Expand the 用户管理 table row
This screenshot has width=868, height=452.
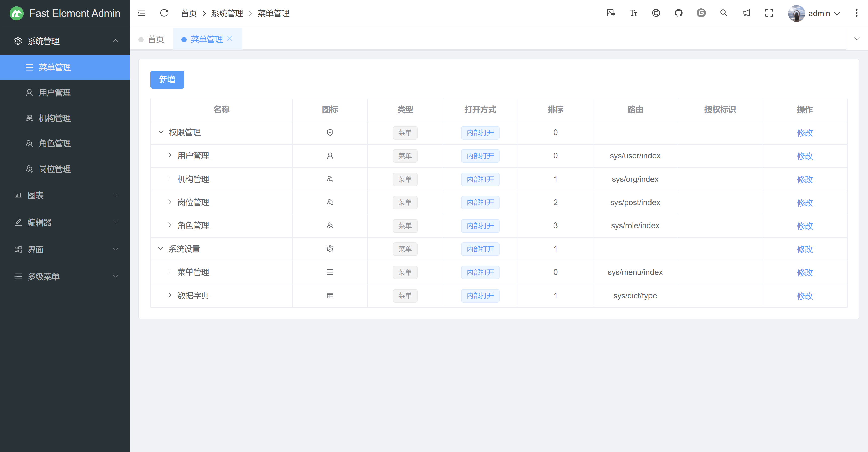(x=170, y=155)
